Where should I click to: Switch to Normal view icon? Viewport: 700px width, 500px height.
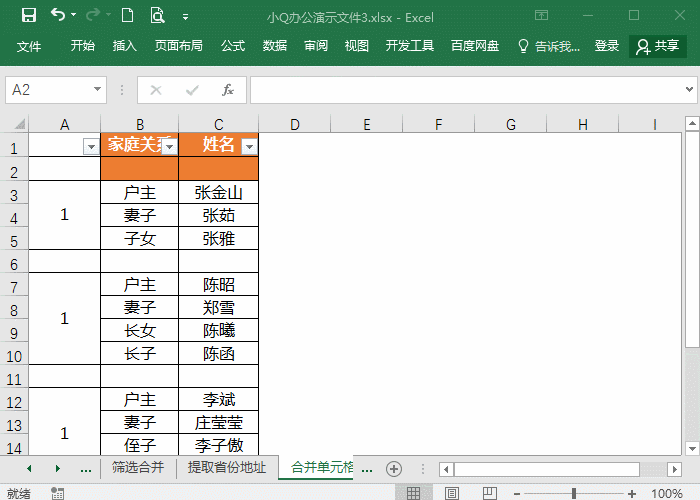click(x=413, y=493)
